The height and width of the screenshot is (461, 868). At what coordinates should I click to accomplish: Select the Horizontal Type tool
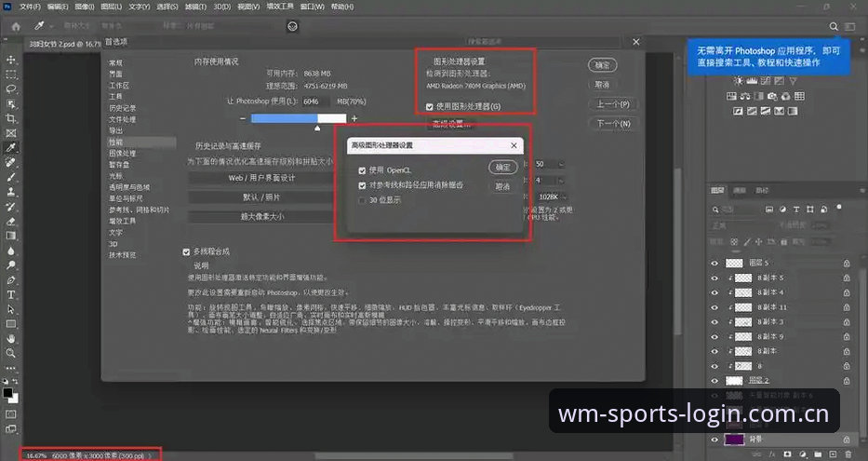(10, 295)
